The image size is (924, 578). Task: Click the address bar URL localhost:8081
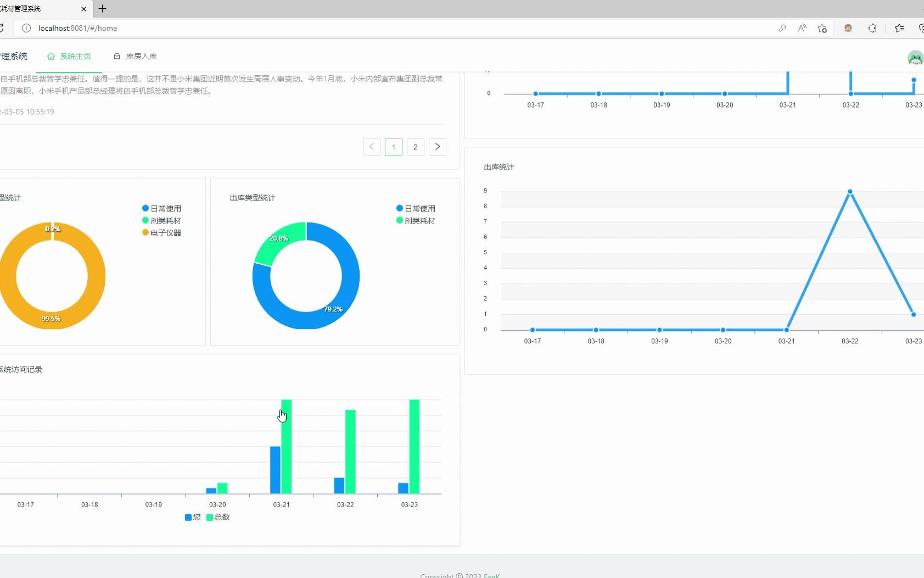click(x=77, y=28)
